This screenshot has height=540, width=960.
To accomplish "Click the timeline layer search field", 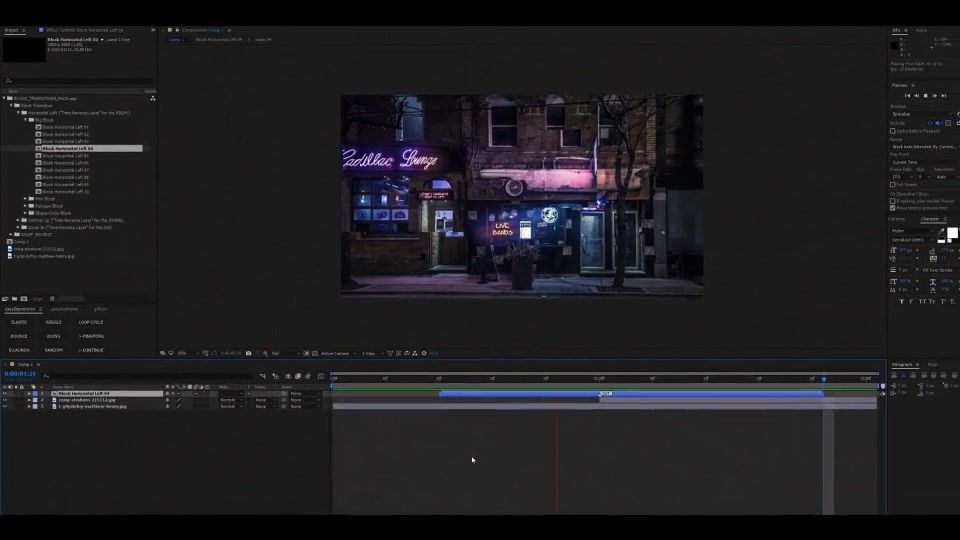I will 147,376.
